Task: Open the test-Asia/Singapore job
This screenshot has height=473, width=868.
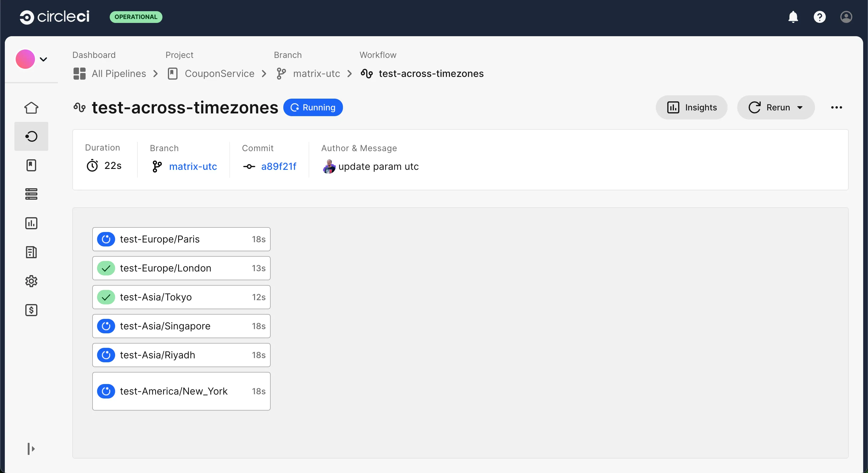Action: (181, 326)
